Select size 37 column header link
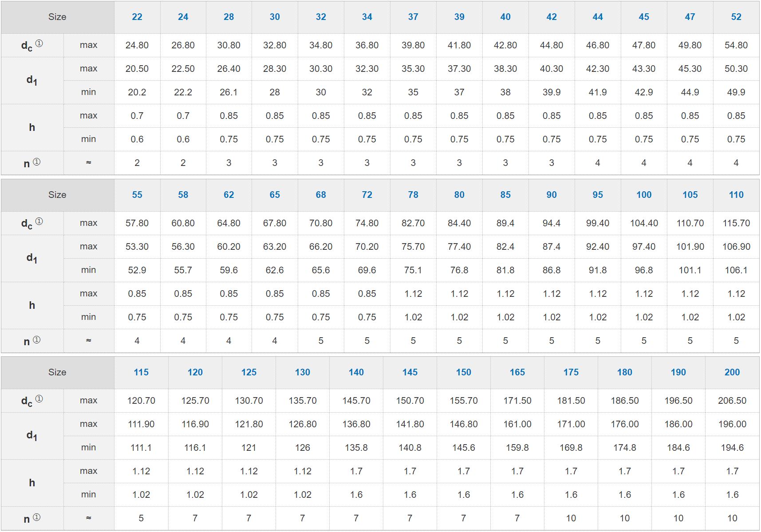 (x=413, y=17)
